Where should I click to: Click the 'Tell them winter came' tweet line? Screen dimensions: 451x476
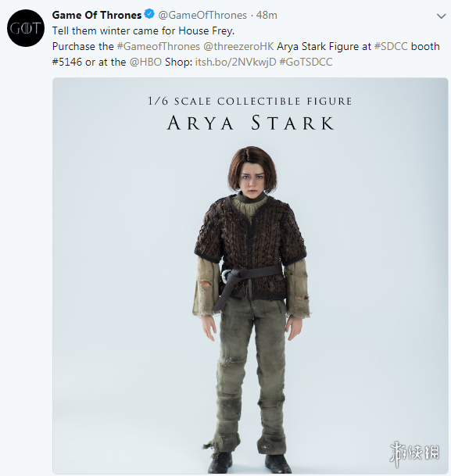[x=143, y=30]
